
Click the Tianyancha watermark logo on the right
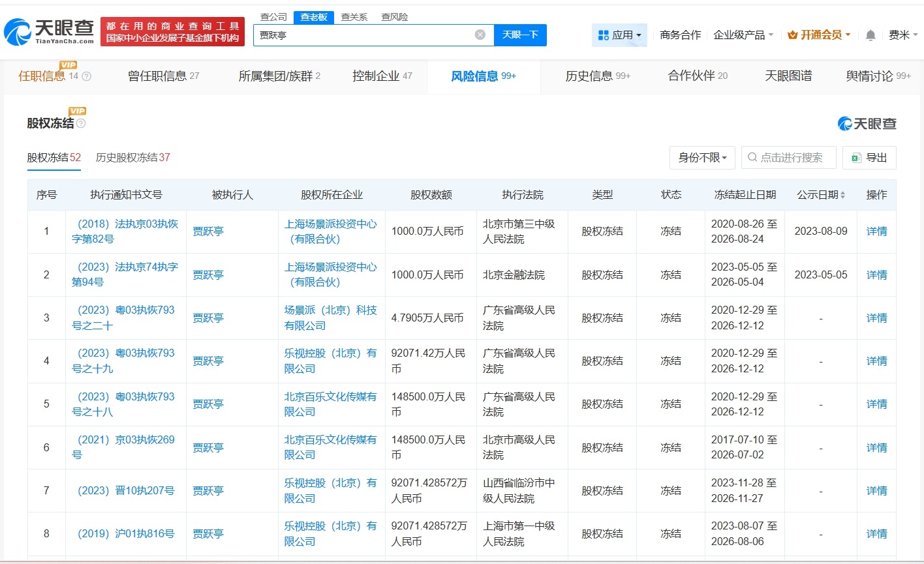coord(869,123)
